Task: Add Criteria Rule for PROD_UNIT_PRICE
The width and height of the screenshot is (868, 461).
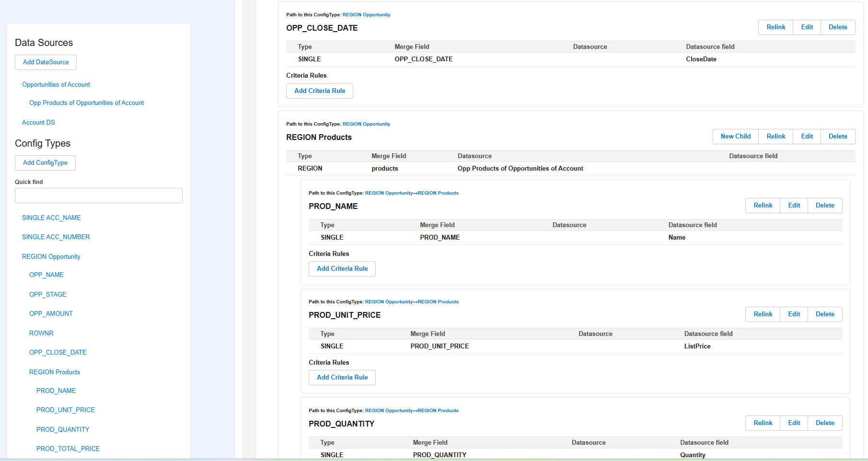Action: click(342, 378)
